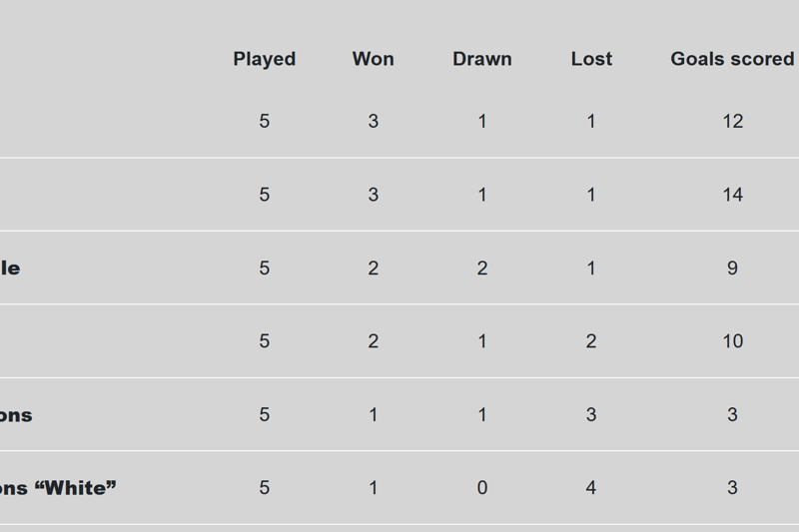Click the Won column header

coord(373,59)
